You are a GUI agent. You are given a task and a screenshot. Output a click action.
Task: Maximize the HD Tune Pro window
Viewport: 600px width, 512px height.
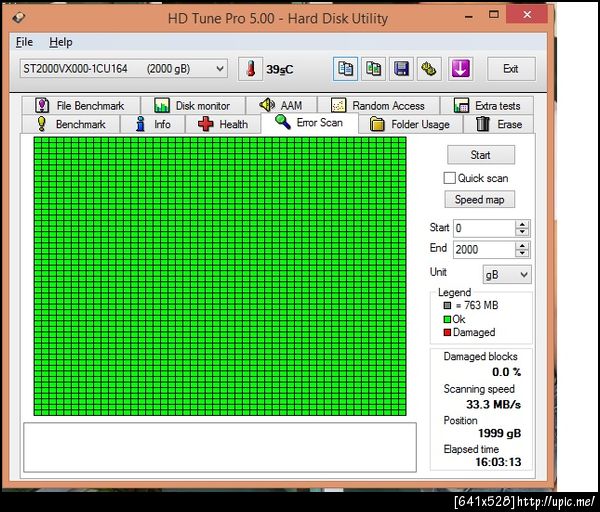click(x=494, y=15)
